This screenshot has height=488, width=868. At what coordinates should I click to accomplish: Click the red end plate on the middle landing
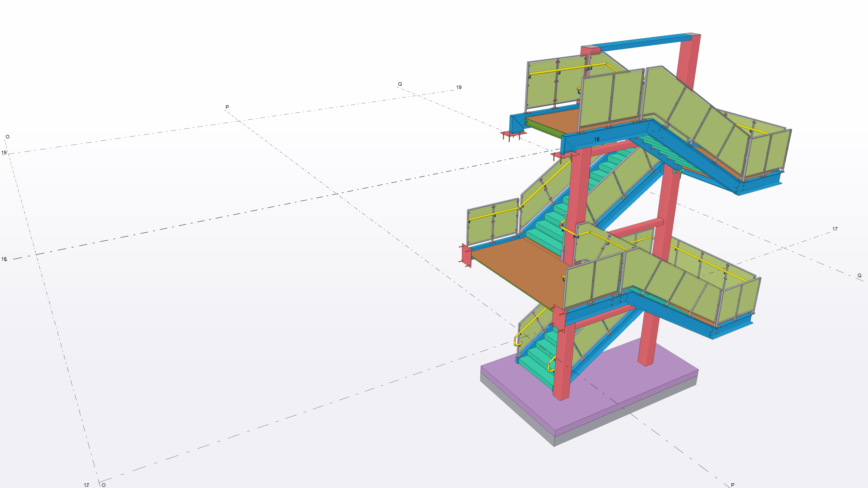click(467, 255)
